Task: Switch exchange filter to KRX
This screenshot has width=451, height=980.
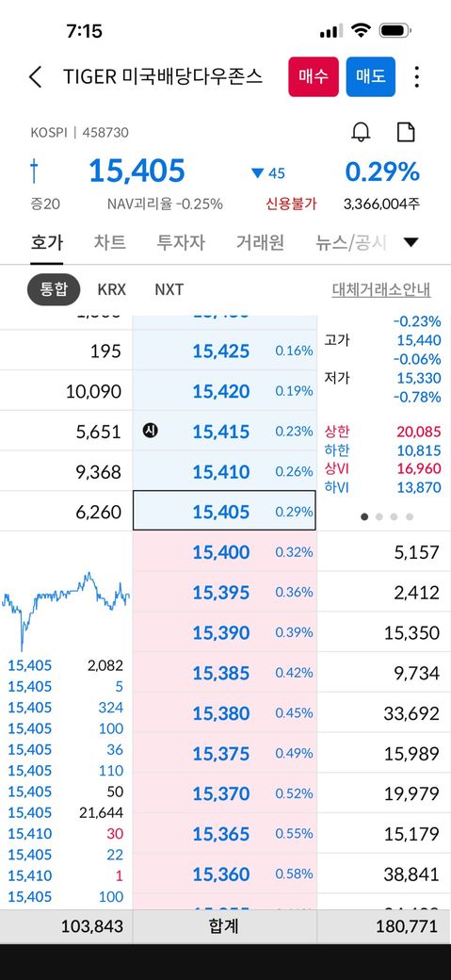Action: point(112,290)
